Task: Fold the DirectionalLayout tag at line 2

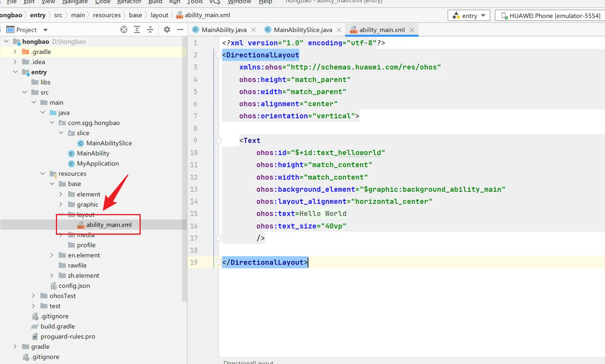Action: tap(218, 55)
